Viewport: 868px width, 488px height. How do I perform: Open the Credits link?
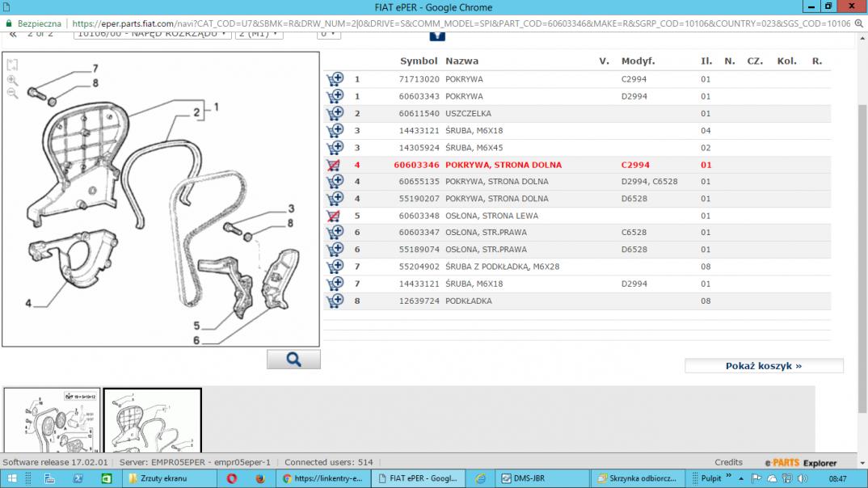(x=728, y=462)
